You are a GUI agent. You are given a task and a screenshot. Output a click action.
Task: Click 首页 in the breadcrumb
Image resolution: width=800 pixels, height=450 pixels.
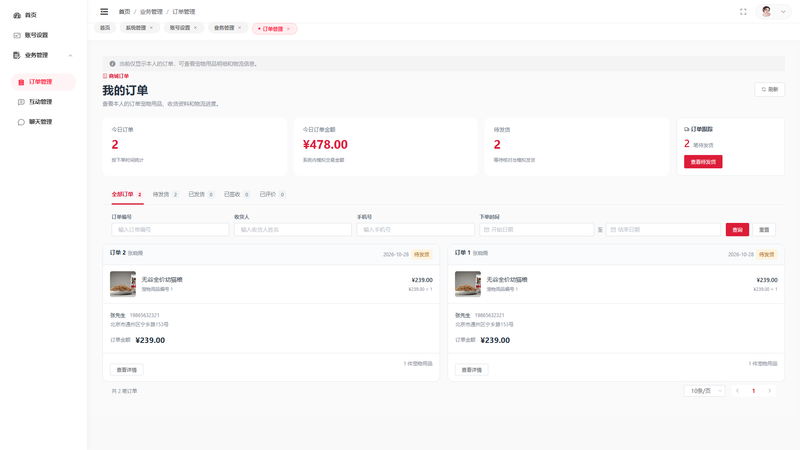(x=124, y=11)
